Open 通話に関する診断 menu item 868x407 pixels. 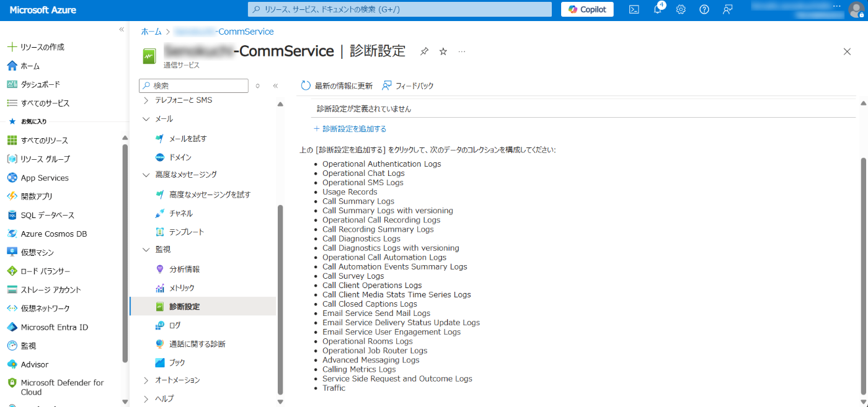point(190,344)
